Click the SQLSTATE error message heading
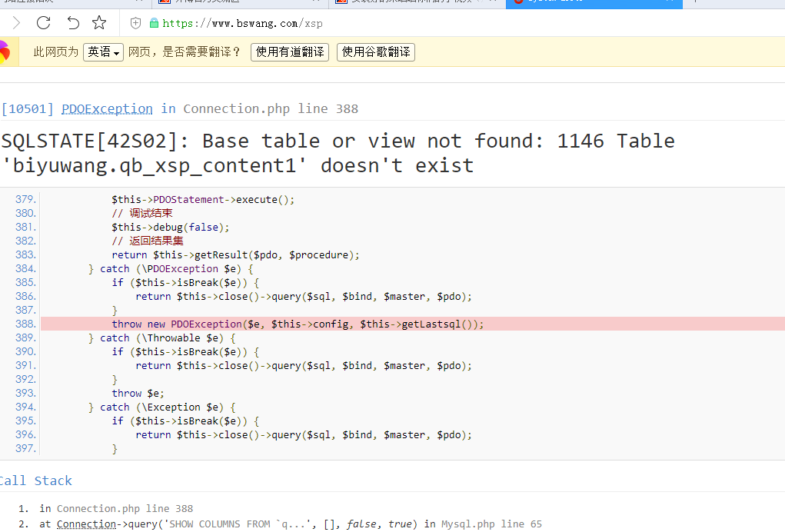 click(338, 153)
